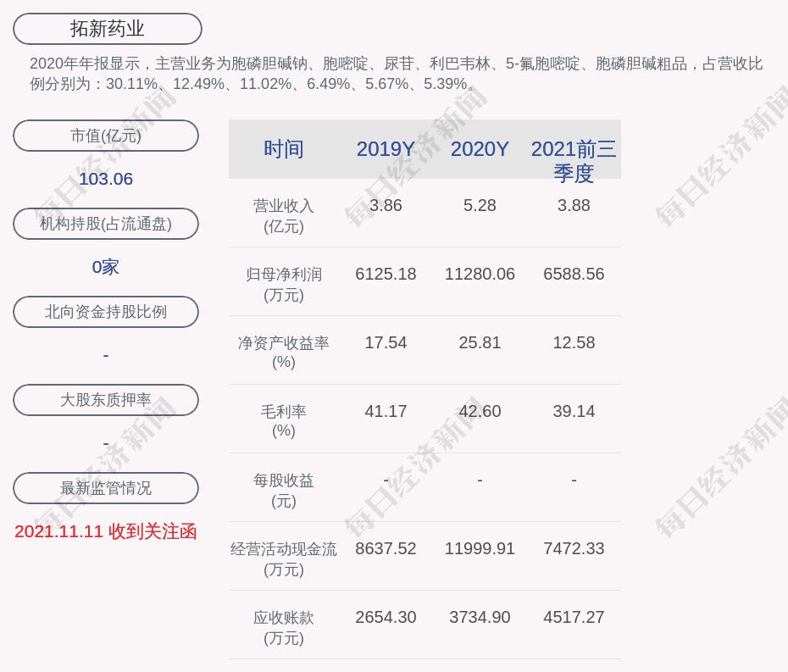Click receivables value 3734.90
This screenshot has width=788, height=672.
point(480,617)
